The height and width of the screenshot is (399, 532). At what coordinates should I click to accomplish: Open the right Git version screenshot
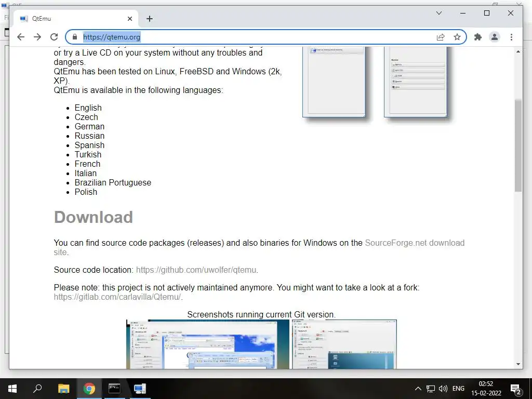344,344
